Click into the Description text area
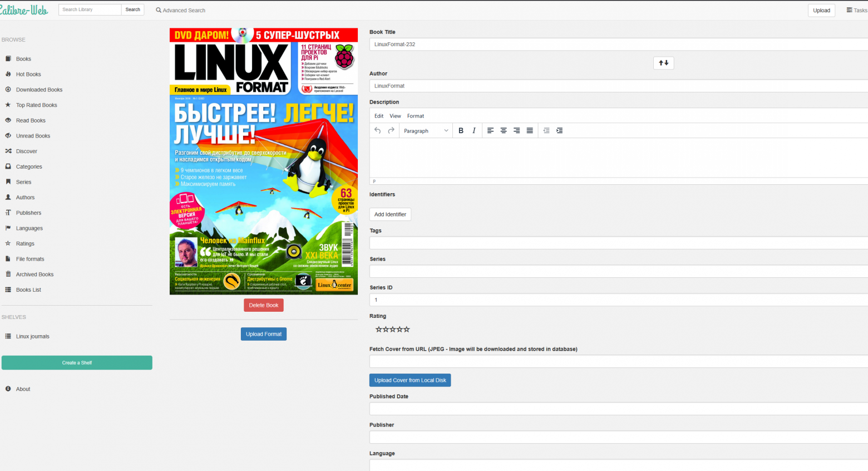The width and height of the screenshot is (868, 471). pos(619,158)
